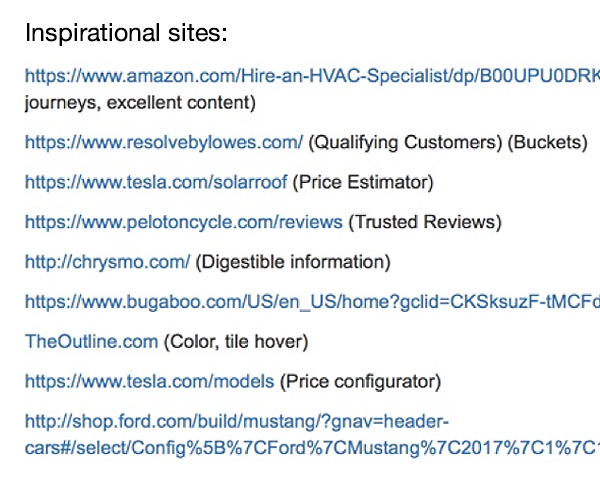Screen dimensions: 600x500
Task: Open the resolvebylowes.com link
Action: click(x=164, y=142)
